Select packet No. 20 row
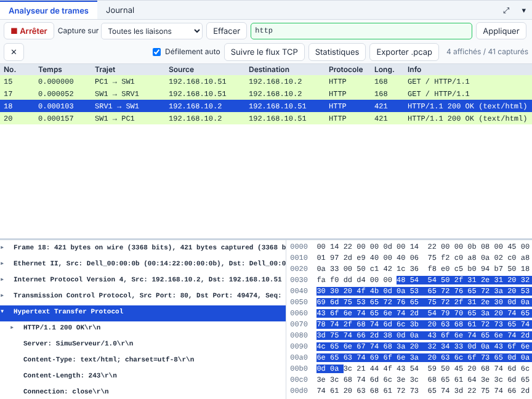This screenshot has width=532, height=399. [266, 118]
